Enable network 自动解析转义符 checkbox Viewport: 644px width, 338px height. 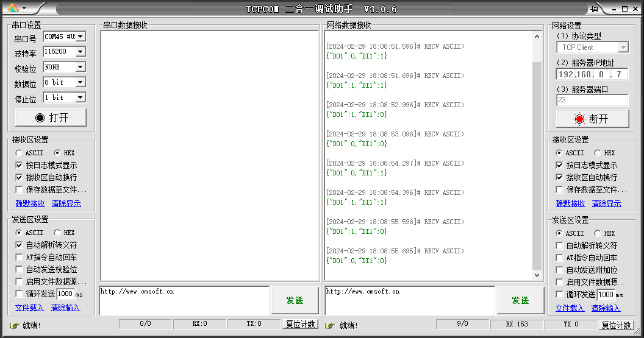559,245
